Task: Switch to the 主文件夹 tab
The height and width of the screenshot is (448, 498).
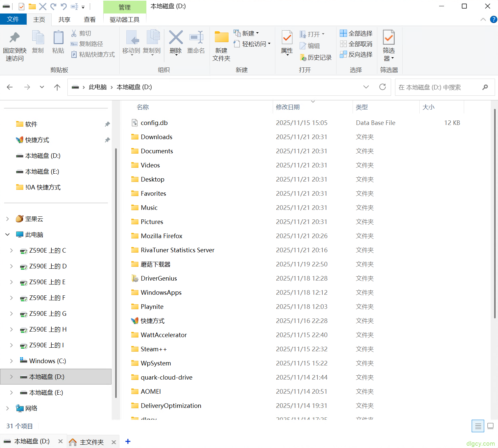Action: 91,442
